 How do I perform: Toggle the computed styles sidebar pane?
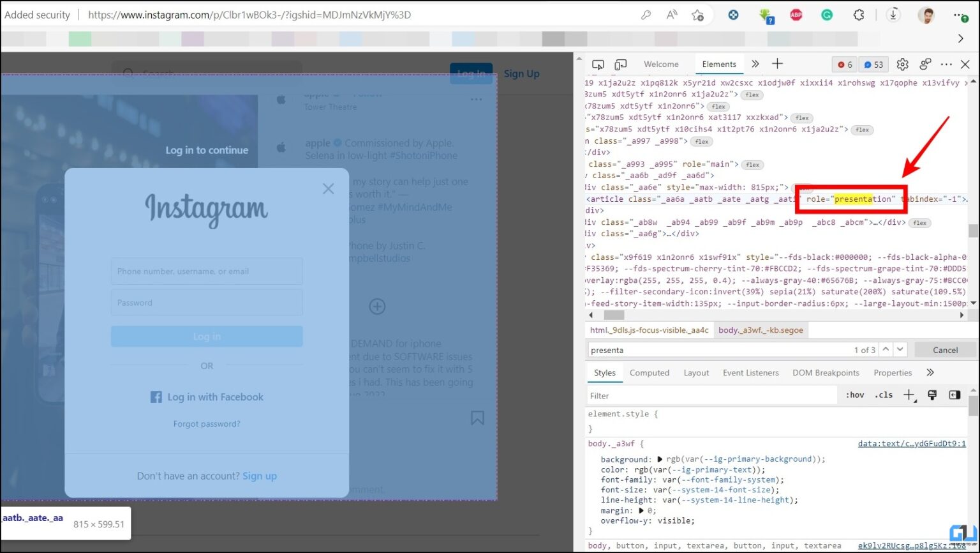coord(954,395)
